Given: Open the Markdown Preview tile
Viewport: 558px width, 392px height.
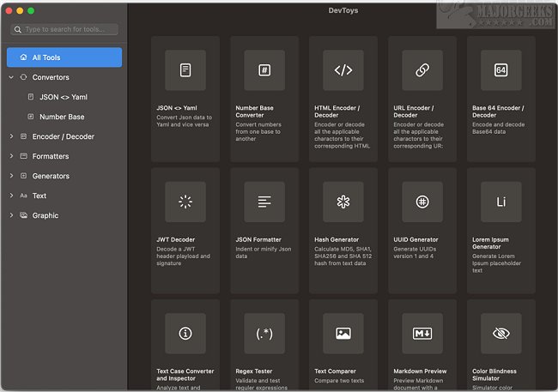Looking at the screenshot, I should point(422,343).
